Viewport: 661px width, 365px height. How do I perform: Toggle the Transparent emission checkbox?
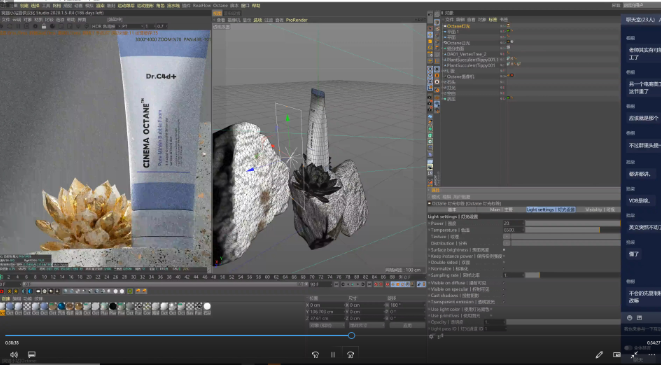504,302
